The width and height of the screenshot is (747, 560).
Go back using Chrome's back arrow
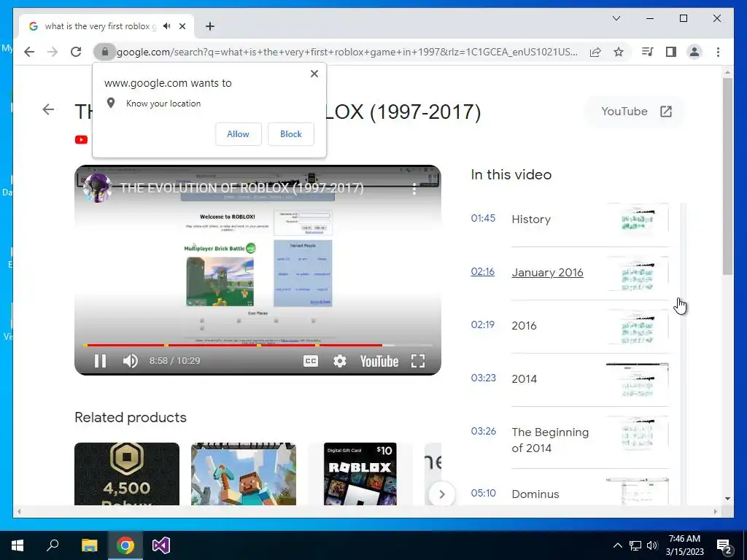[29, 52]
